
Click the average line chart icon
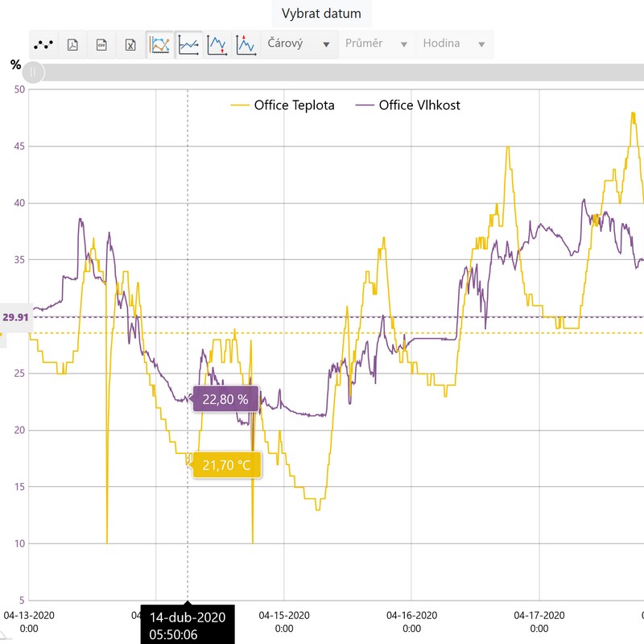click(189, 44)
